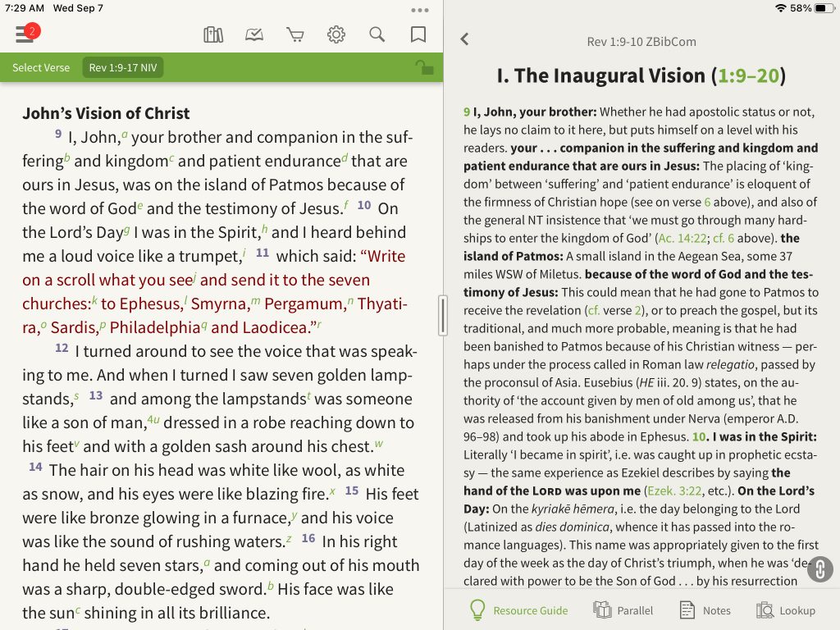Open footnote r after 'Laodicea.'
The width and height of the screenshot is (840, 630).
(319, 324)
